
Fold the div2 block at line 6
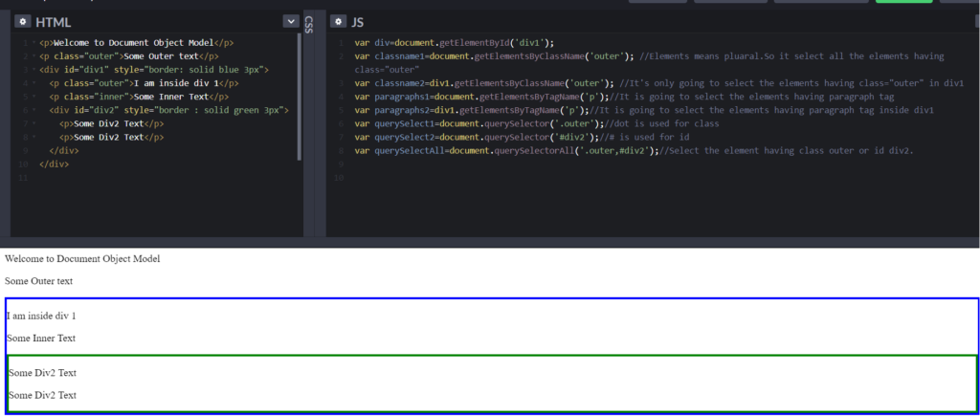click(33, 111)
